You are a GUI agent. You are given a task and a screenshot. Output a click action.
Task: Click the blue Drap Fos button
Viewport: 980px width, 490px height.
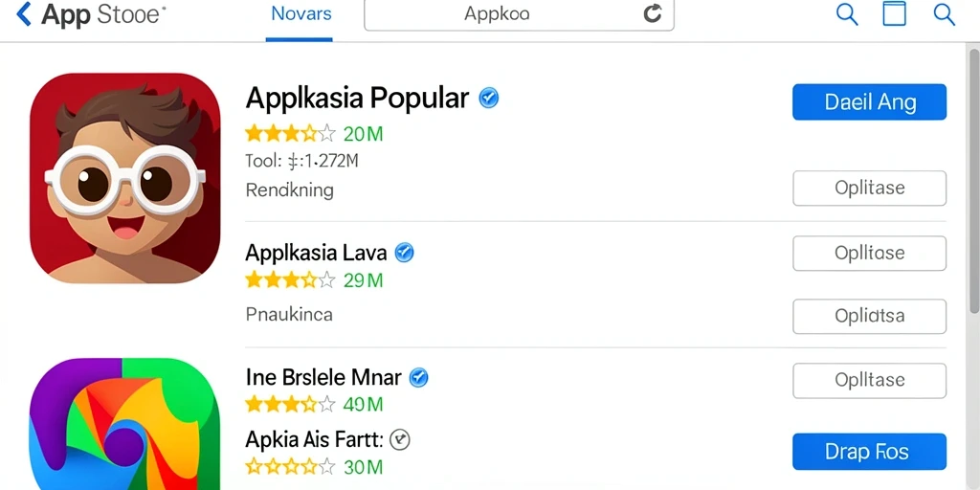coord(869,452)
